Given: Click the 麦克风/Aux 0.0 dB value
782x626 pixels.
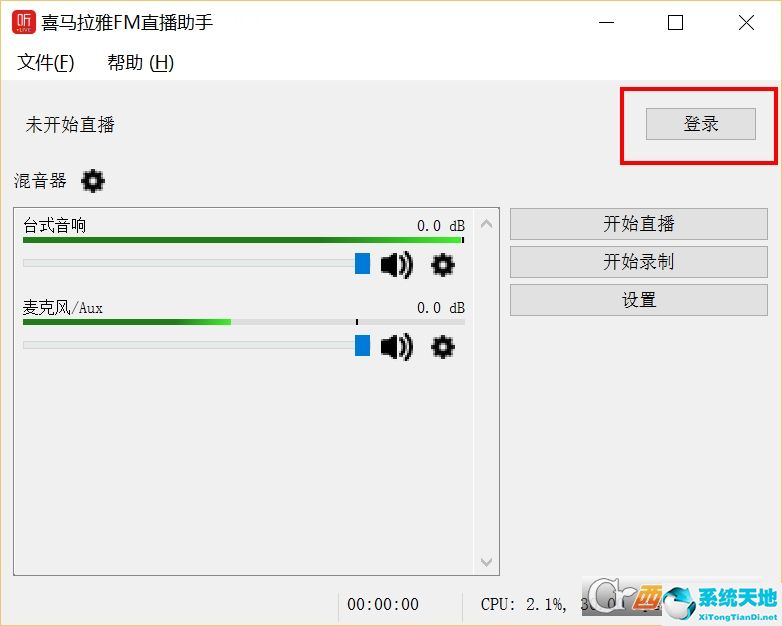Looking at the screenshot, I should (441, 308).
